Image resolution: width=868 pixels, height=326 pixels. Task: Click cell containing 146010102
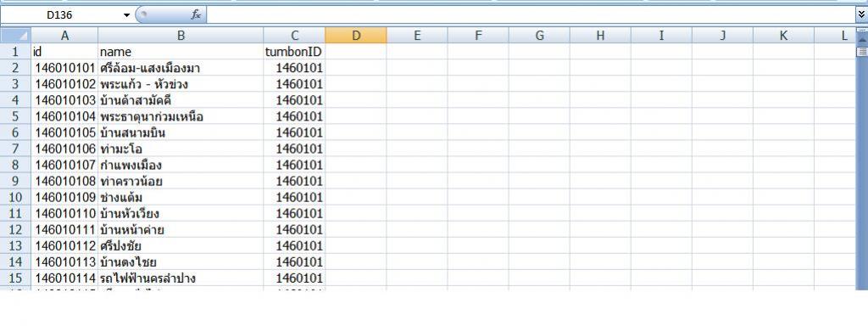(64, 84)
